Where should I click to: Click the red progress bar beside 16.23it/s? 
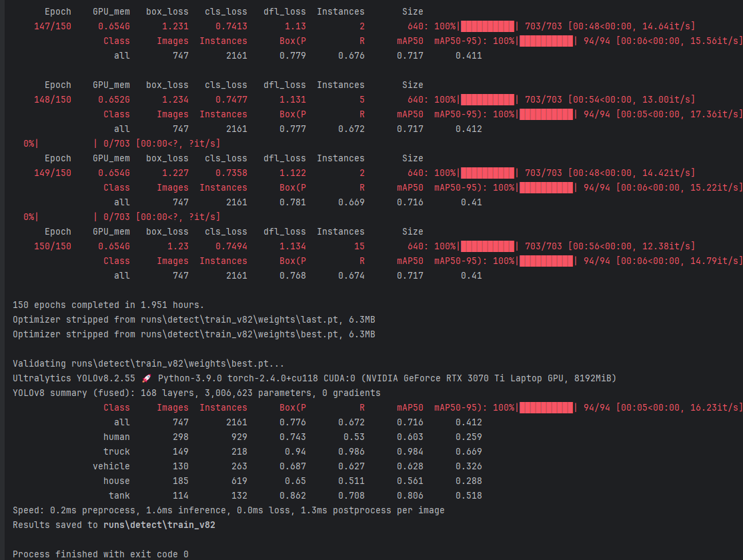point(546,407)
